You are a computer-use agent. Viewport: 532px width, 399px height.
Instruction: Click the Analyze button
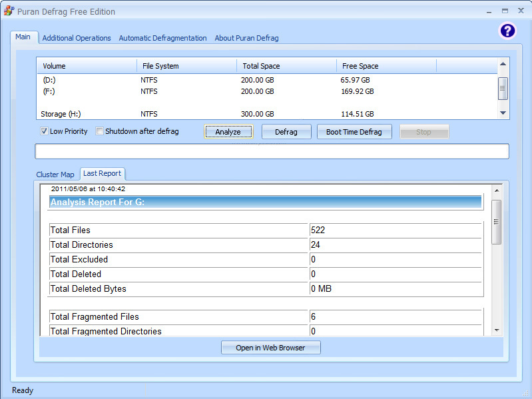[228, 132]
